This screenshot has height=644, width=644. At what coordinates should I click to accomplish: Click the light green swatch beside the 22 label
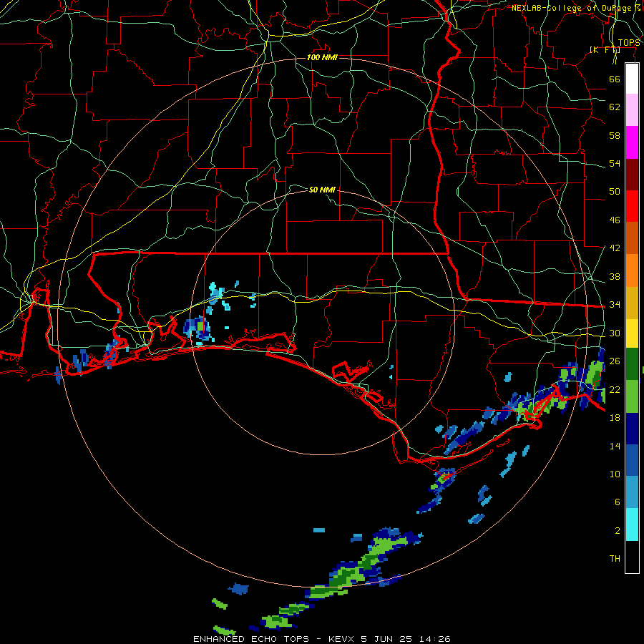pyautogui.click(x=632, y=396)
